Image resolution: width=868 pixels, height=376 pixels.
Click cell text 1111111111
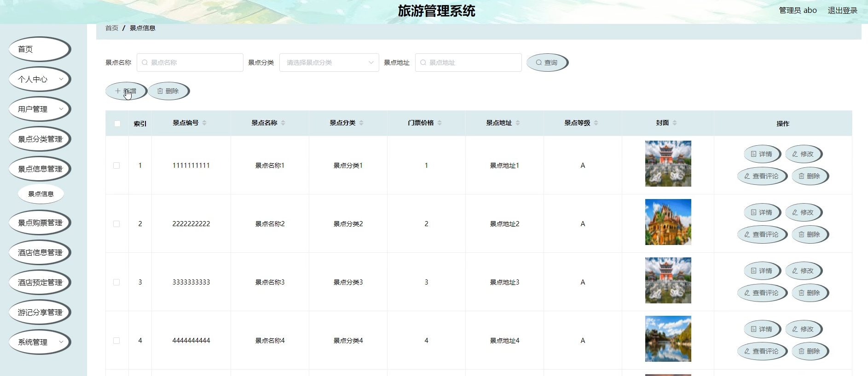[x=191, y=165]
